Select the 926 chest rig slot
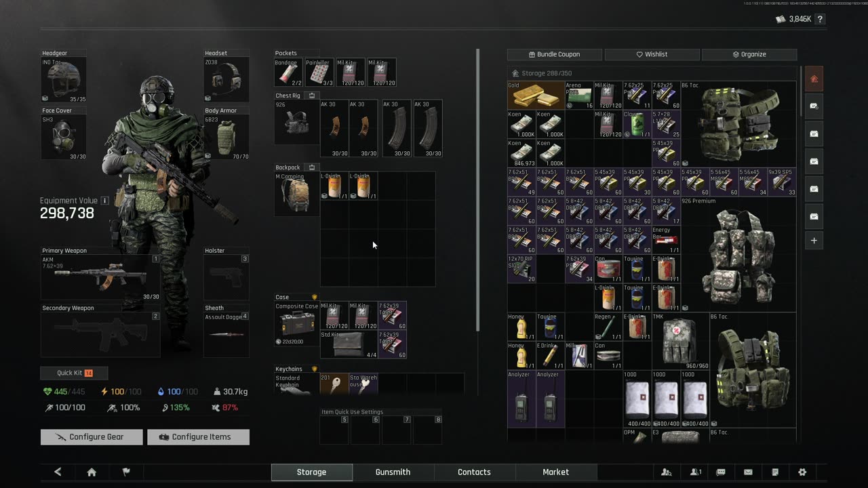 tap(296, 123)
